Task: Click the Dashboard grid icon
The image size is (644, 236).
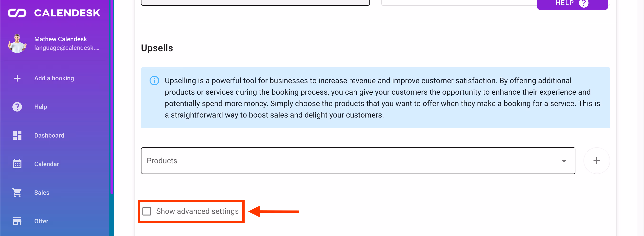Action: [17, 135]
